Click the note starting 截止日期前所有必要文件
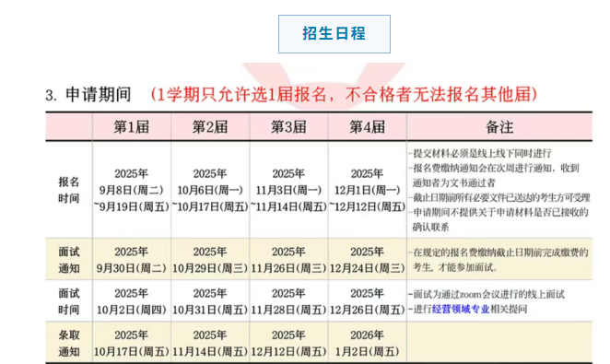Screen dimensions: 610x364 point(499,197)
